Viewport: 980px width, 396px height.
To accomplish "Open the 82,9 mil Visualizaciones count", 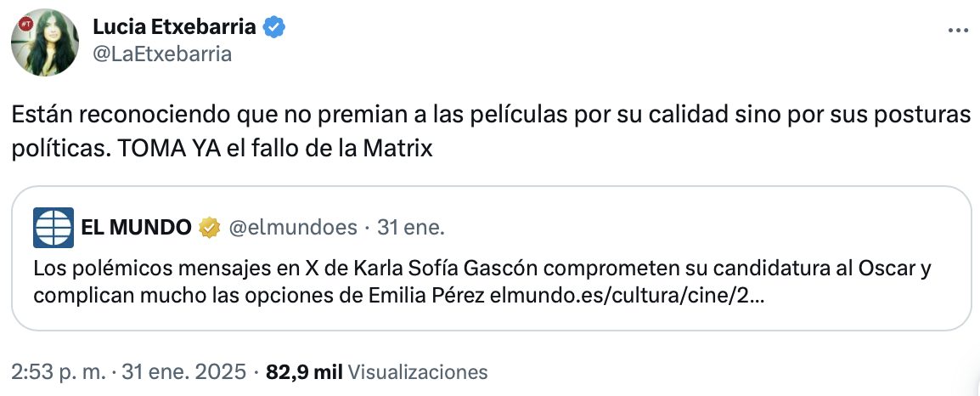I will [x=303, y=372].
